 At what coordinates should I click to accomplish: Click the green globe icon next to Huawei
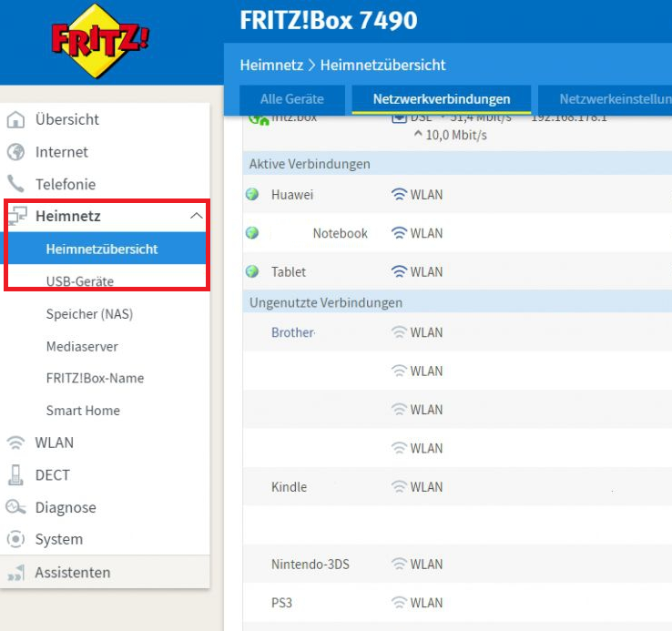coord(252,194)
